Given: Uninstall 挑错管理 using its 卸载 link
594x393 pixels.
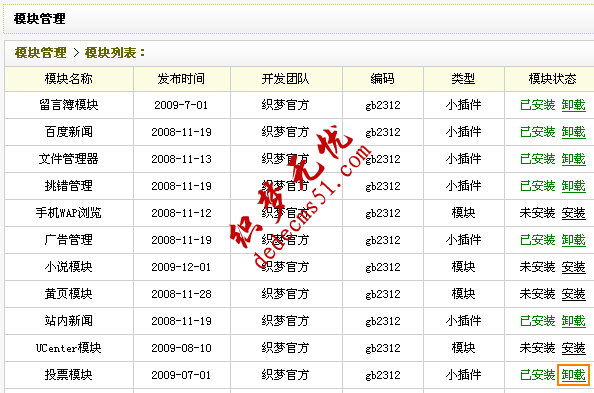Looking at the screenshot, I should pos(573,186).
